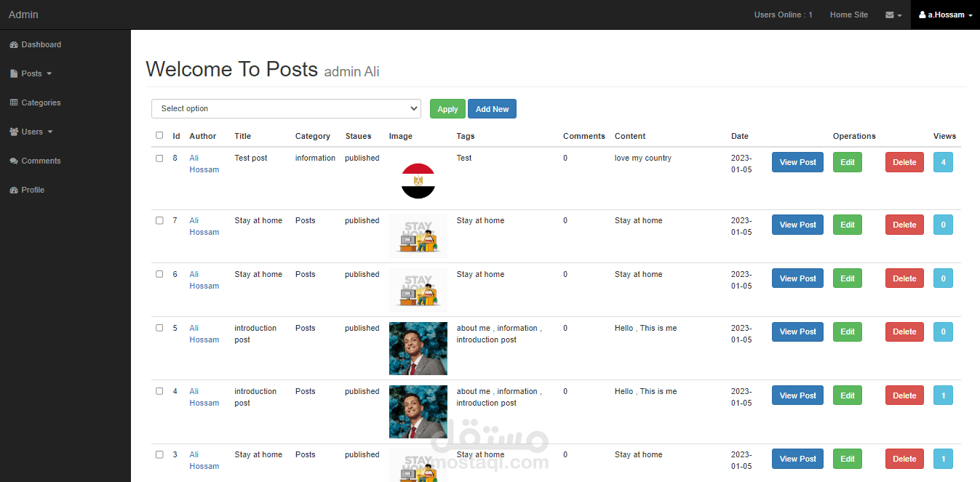
Task: View Post for Id 6
Action: click(797, 278)
